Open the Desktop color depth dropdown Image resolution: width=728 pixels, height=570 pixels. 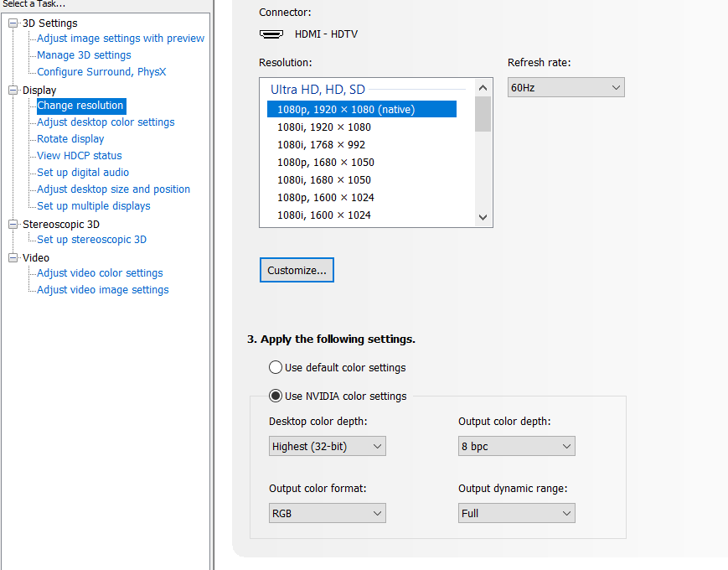(327, 446)
